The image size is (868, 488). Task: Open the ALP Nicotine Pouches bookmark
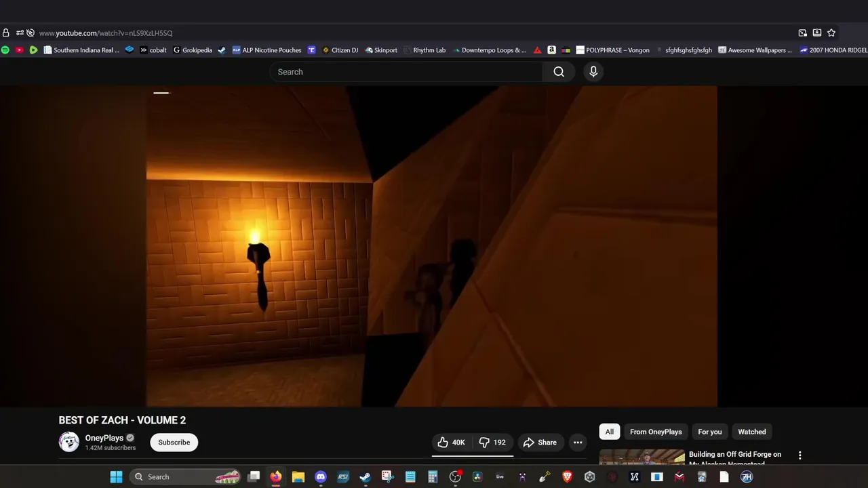pos(267,50)
